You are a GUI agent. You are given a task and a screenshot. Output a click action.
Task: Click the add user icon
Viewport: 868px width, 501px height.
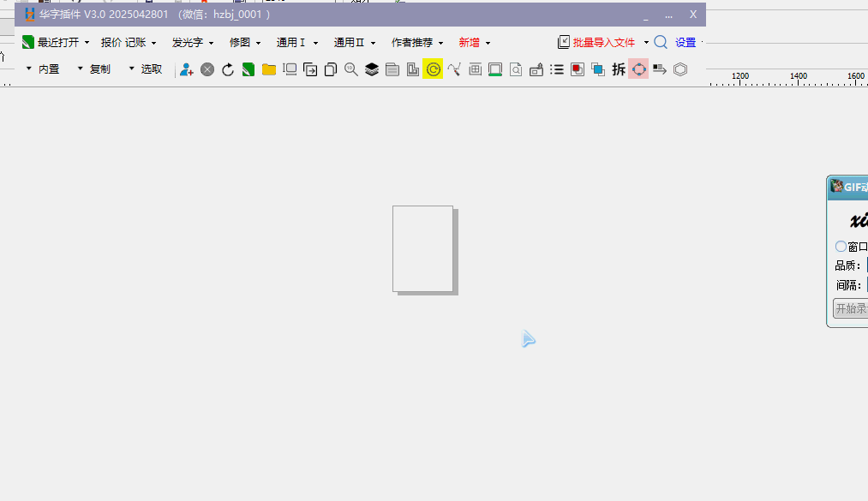(187, 69)
